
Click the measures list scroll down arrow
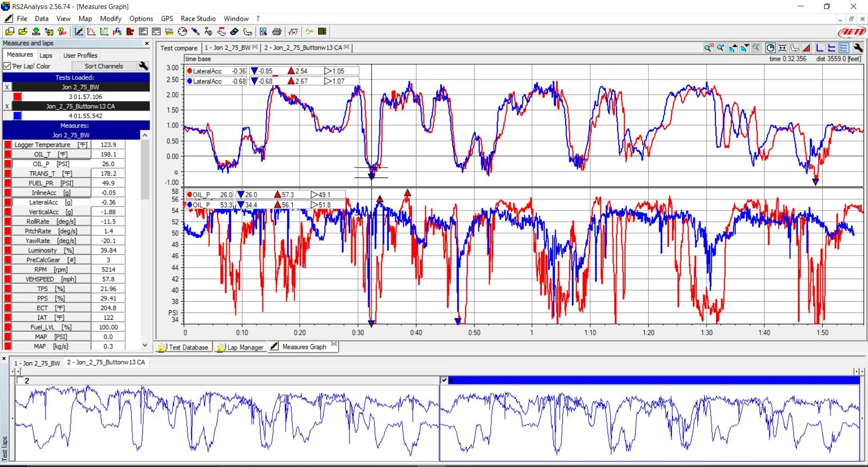(145, 346)
